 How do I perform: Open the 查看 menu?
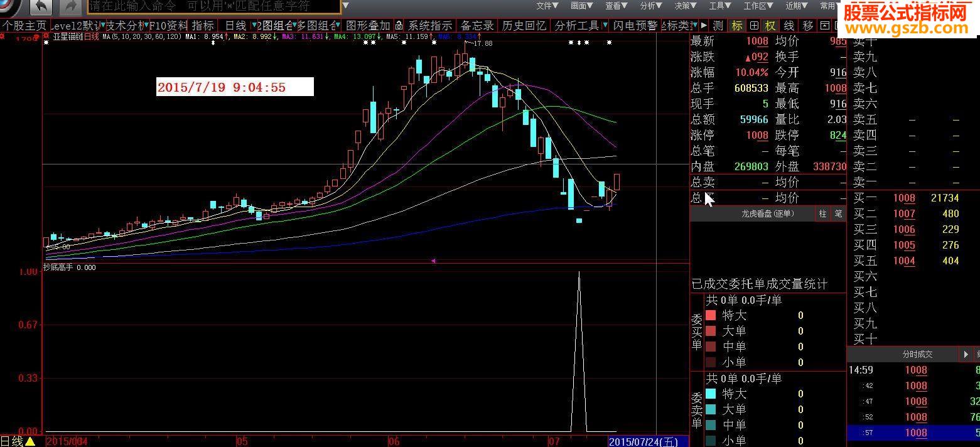[x=616, y=6]
